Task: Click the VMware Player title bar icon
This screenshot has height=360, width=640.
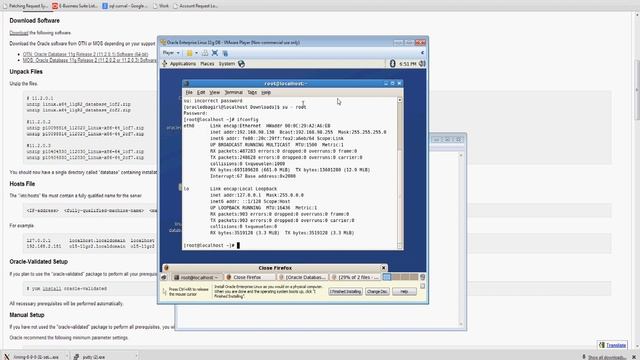Action: [x=163, y=42]
